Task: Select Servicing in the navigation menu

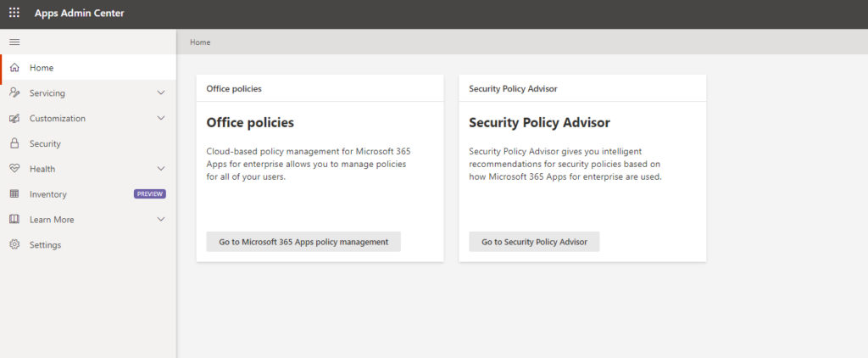Action: pyautogui.click(x=88, y=93)
